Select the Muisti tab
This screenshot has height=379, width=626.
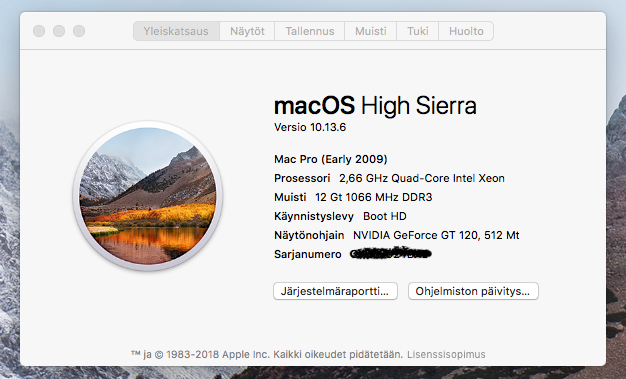coord(370,31)
